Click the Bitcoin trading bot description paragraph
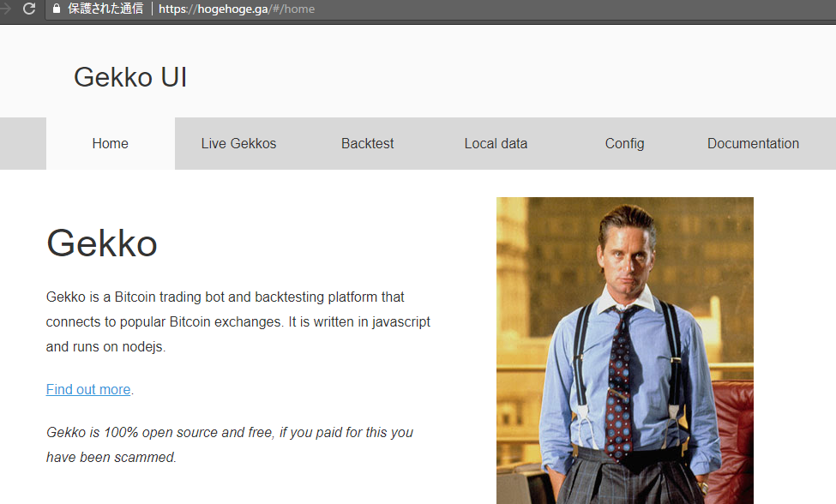Viewport: 836px width, 504px height. pos(238,321)
